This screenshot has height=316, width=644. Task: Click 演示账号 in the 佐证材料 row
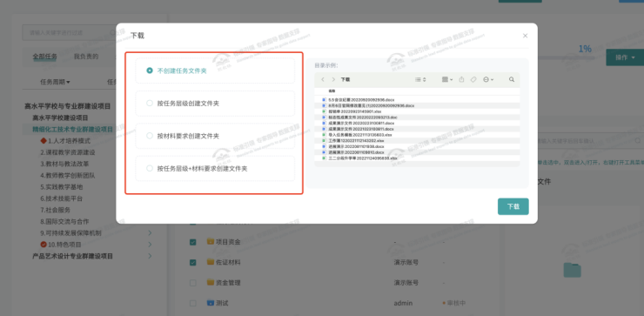pyautogui.click(x=406, y=262)
